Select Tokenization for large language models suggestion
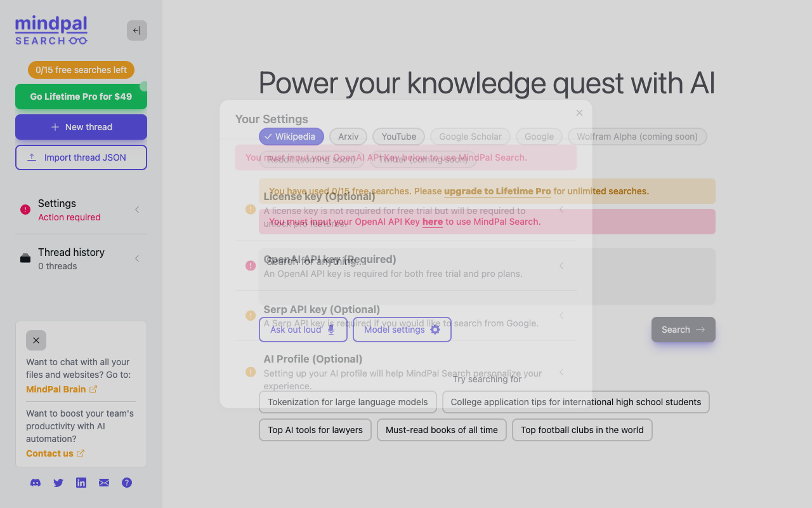Screen dimensions: 812x508 tap(348, 402)
